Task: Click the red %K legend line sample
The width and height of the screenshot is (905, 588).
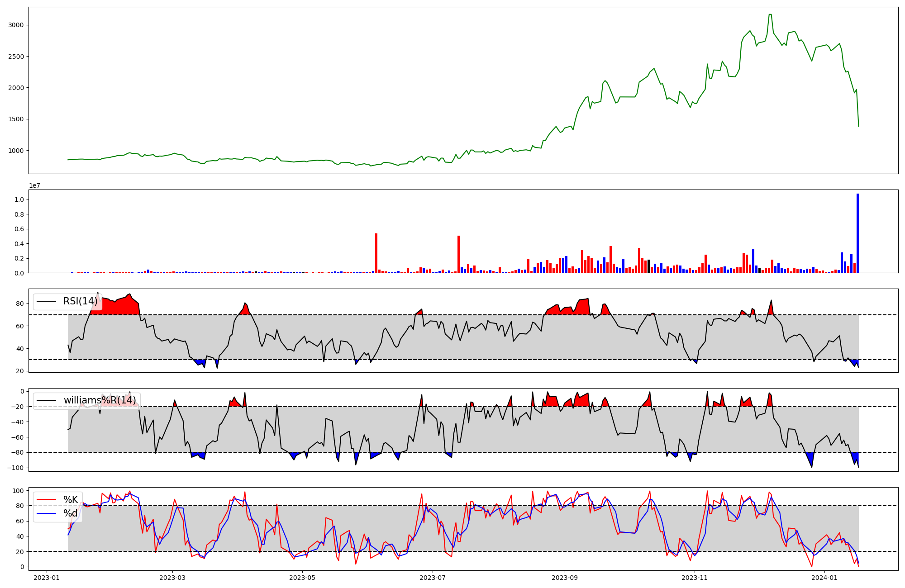Action: coord(46,500)
